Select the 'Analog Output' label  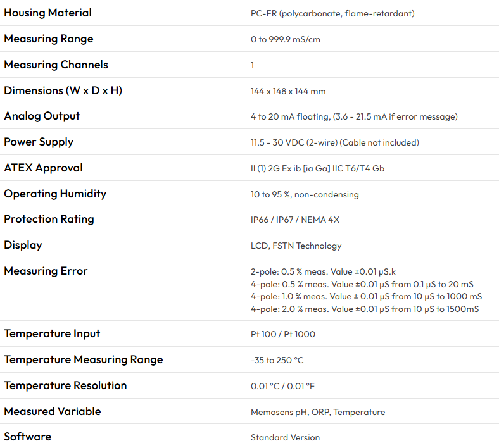coord(42,116)
